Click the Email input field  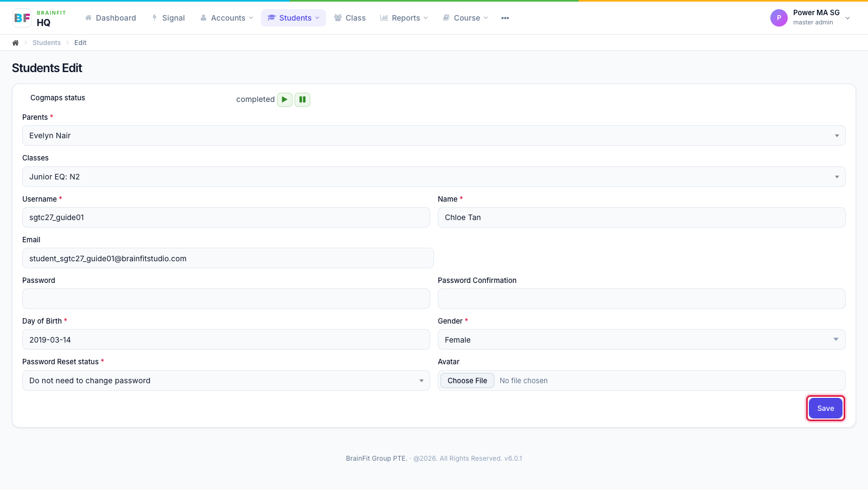pos(228,258)
